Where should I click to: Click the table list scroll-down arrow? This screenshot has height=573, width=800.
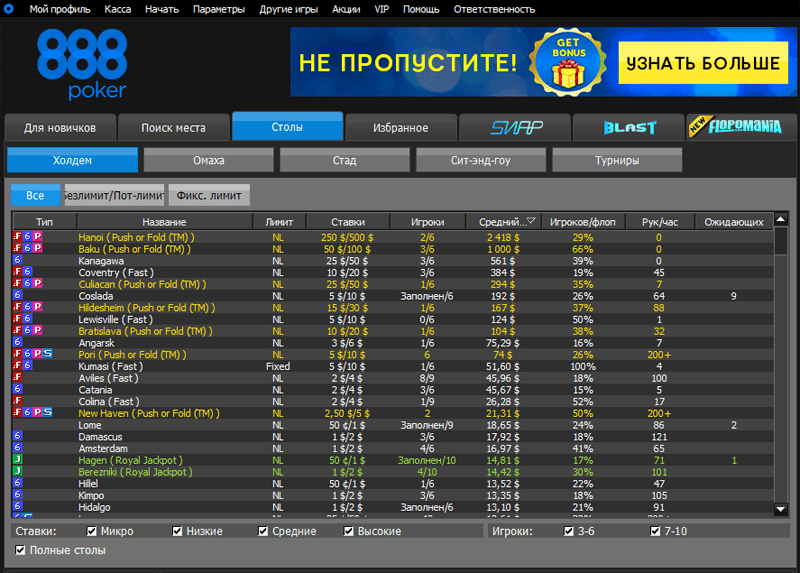tap(781, 509)
